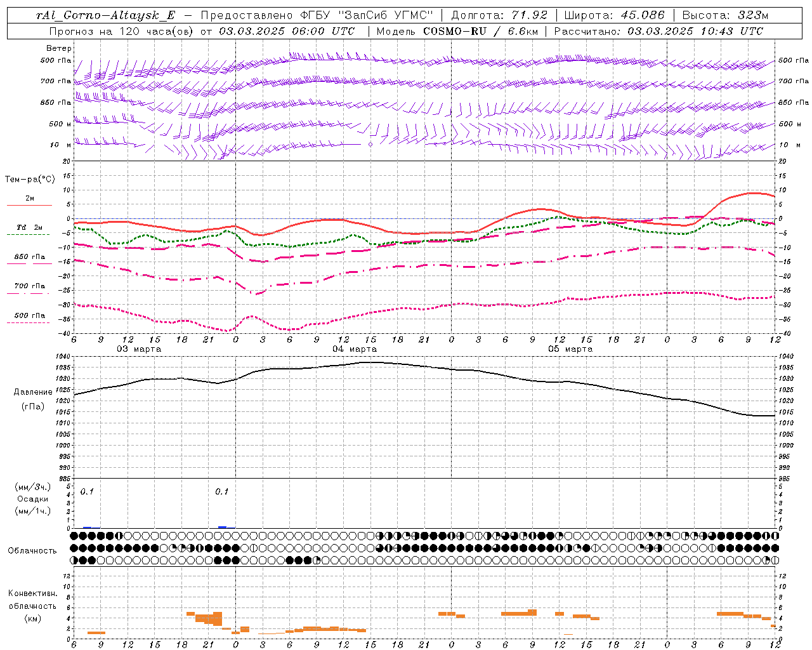
Task: Click the (гПа) pressure unit label
Action: (32, 407)
